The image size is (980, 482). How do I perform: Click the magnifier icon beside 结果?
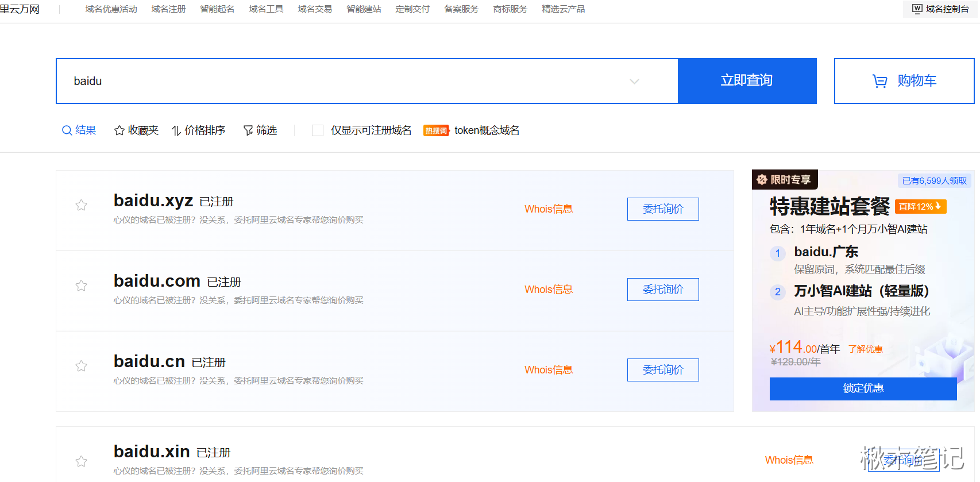tap(67, 130)
